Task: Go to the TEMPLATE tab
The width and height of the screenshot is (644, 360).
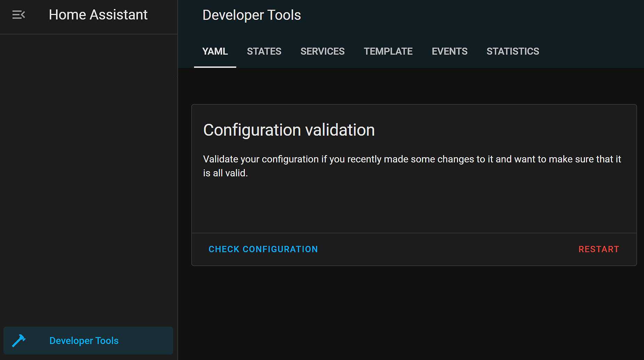Action: pyautogui.click(x=388, y=51)
